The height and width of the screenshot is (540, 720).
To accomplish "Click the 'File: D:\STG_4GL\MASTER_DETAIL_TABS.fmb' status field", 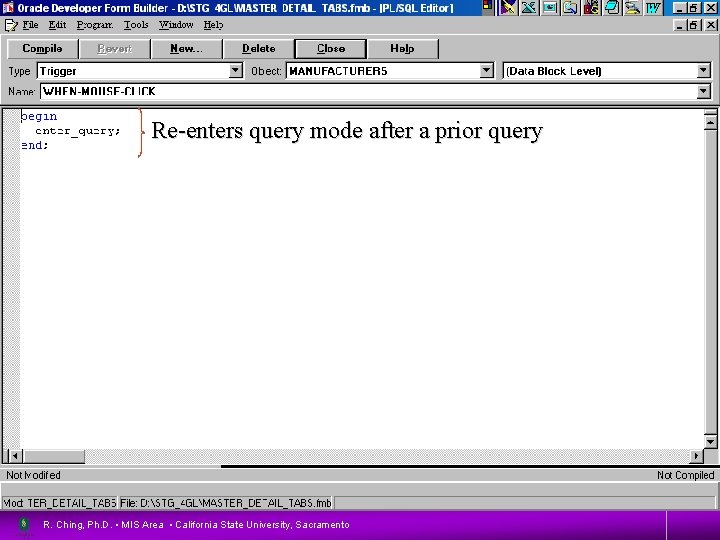I will [225, 503].
